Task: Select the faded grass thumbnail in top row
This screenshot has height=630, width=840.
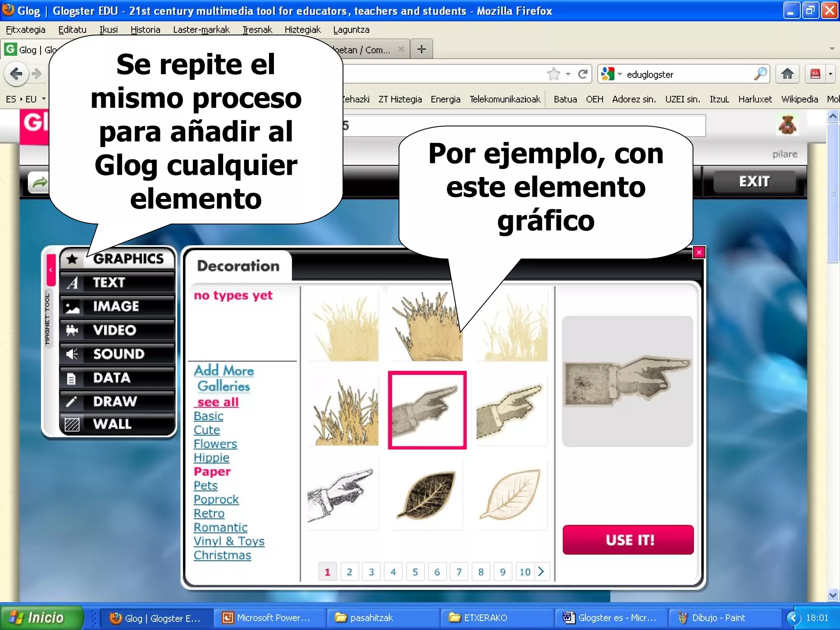Action: (x=511, y=326)
